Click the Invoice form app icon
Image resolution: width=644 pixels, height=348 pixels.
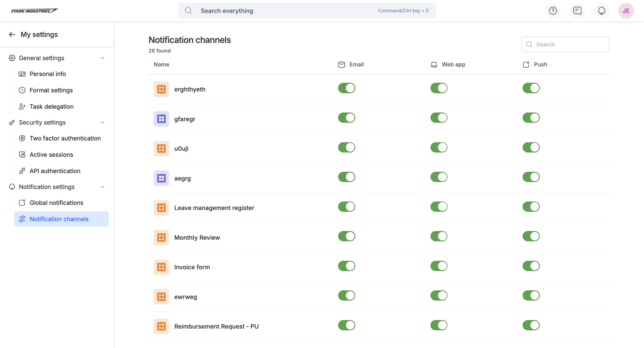coord(161,267)
